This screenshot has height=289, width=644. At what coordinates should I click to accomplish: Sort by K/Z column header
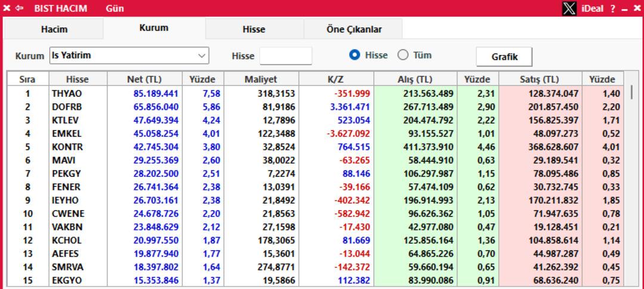336,79
